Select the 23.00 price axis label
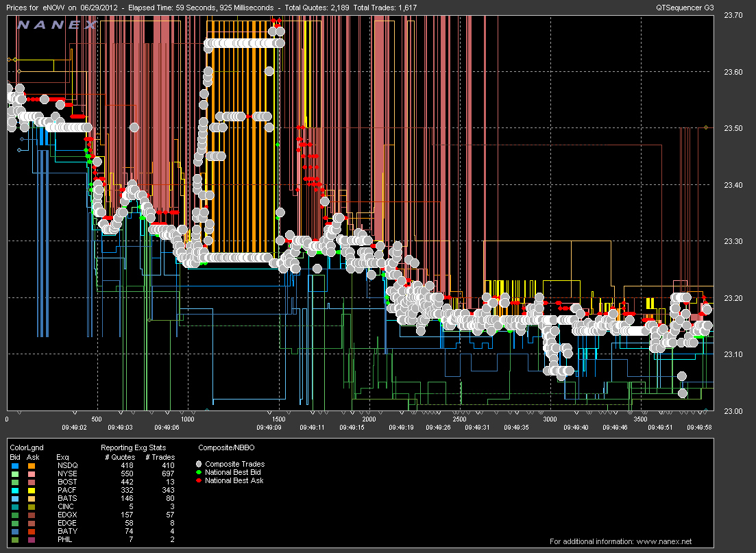This screenshot has height=553, width=756. 733,411
